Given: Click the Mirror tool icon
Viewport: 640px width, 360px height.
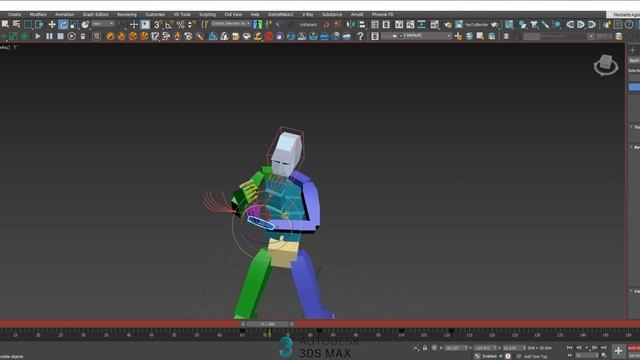Looking at the screenshot, I should point(350,24).
